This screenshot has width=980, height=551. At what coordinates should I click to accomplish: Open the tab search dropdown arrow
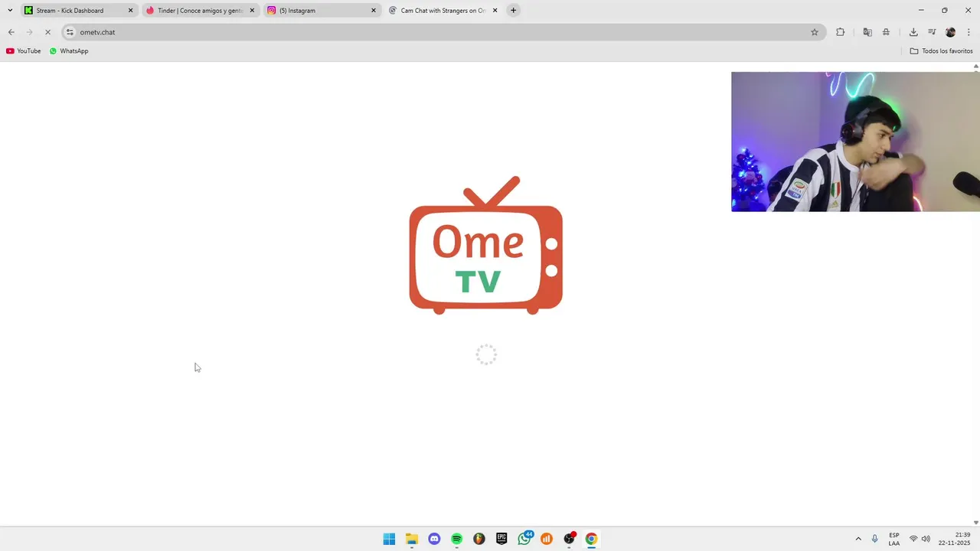pos(10,11)
